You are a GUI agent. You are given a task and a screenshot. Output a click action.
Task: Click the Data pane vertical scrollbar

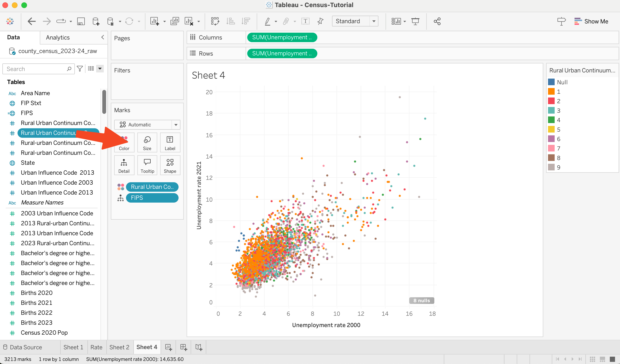point(104,101)
